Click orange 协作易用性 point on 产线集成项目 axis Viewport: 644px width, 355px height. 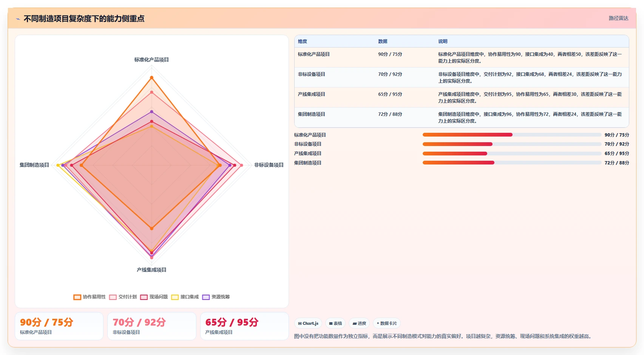click(x=151, y=228)
